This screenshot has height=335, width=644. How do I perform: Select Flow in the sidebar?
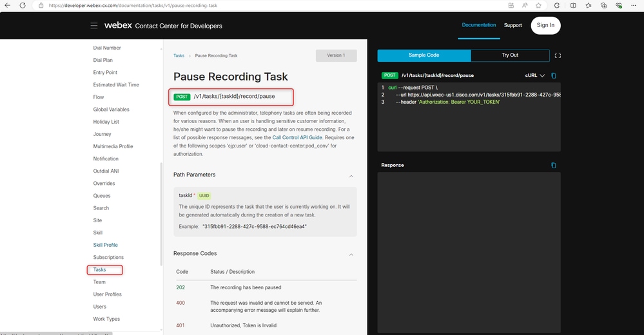[x=99, y=97]
